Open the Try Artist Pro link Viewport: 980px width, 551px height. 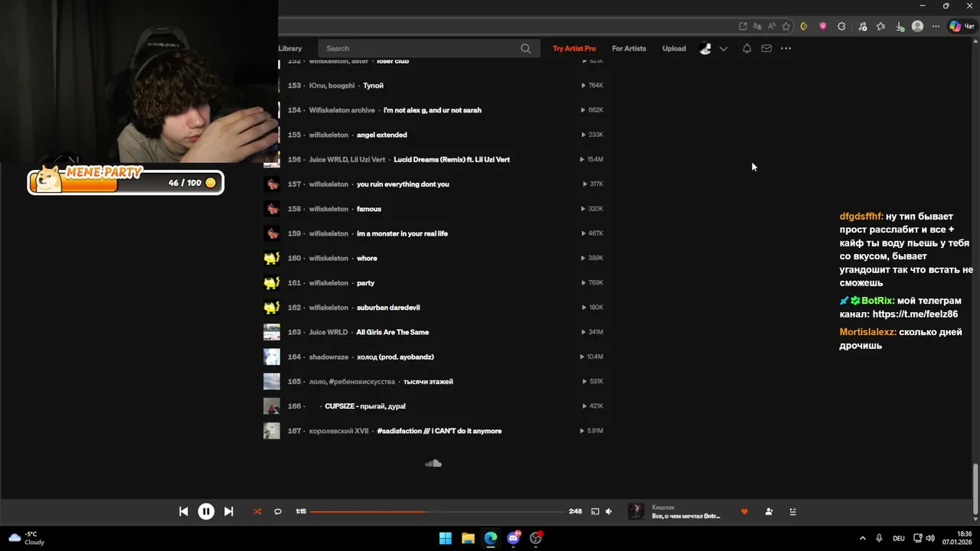(574, 48)
